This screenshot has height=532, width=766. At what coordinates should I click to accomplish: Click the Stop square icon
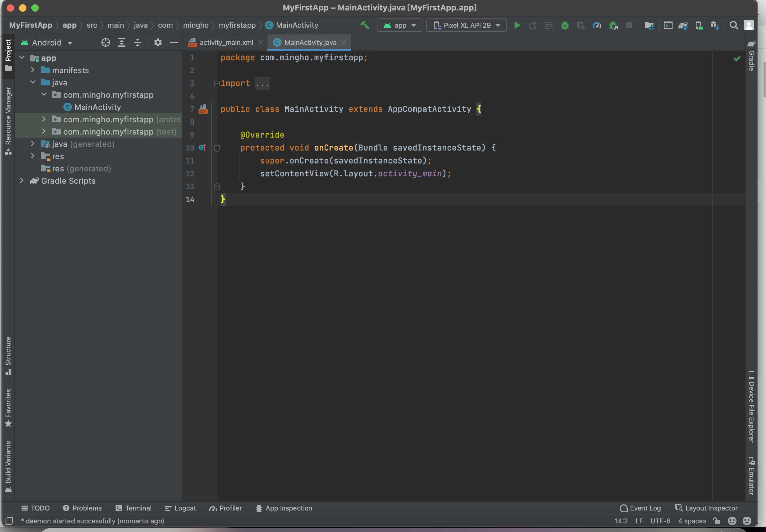tap(629, 25)
